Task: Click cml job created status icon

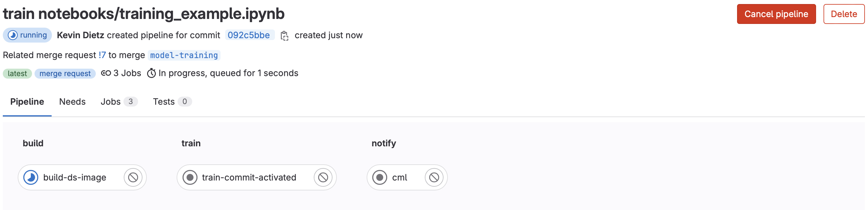Action: (x=380, y=177)
